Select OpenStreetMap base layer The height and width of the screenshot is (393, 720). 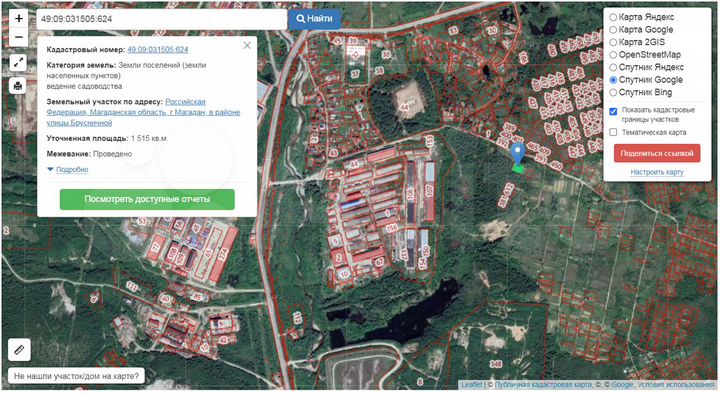click(x=613, y=55)
